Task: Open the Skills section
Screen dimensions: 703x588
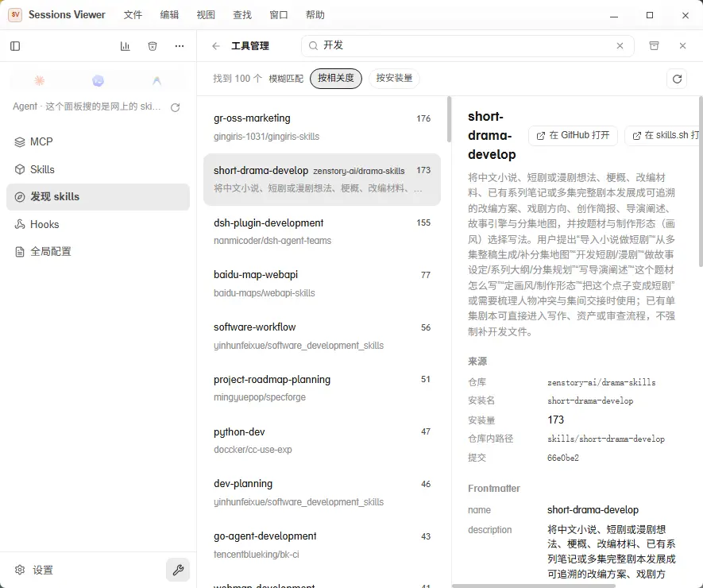Action: 98,169
